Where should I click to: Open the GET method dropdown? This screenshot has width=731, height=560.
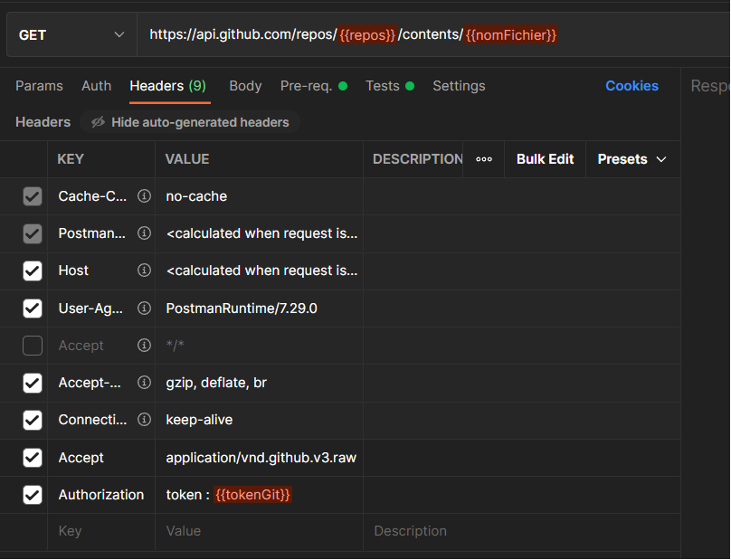coord(71,35)
